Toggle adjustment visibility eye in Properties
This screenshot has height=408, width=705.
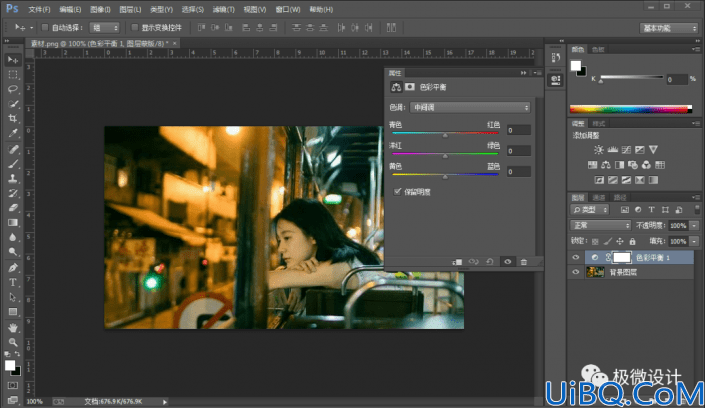tap(508, 262)
